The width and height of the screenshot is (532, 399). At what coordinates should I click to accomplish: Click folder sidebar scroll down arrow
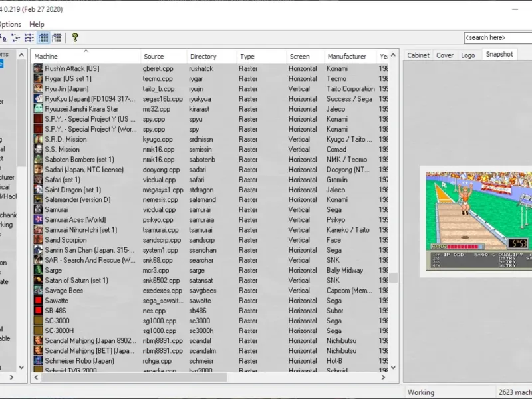click(21, 368)
